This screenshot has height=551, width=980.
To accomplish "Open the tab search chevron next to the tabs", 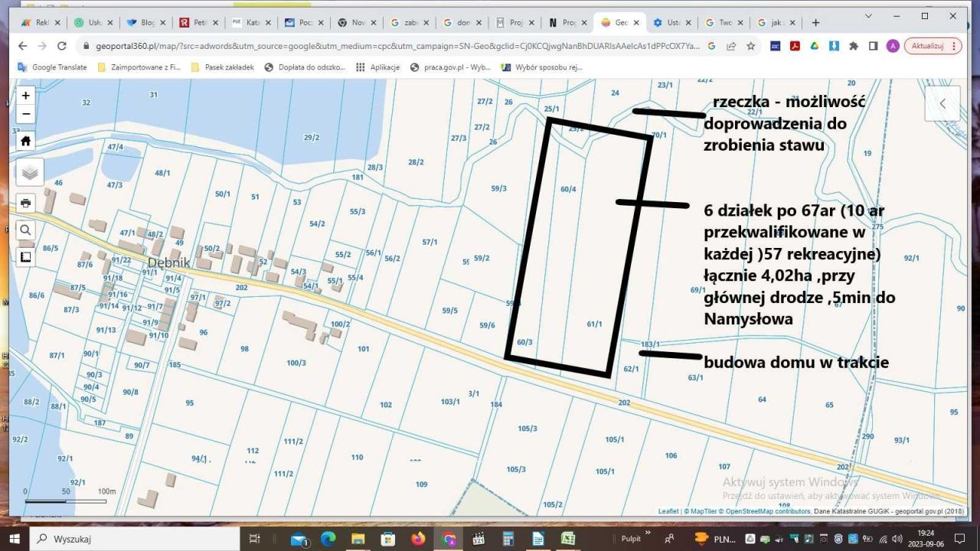I will (x=867, y=15).
